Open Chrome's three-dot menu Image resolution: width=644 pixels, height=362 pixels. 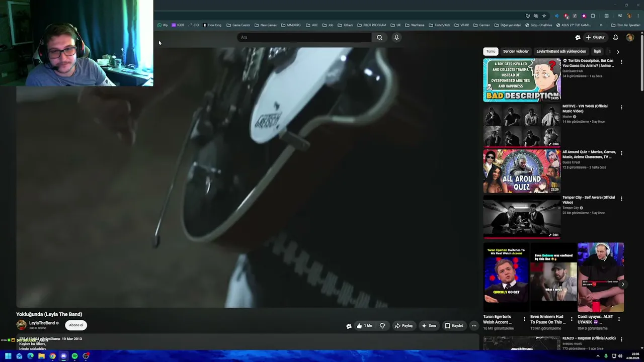[637, 16]
